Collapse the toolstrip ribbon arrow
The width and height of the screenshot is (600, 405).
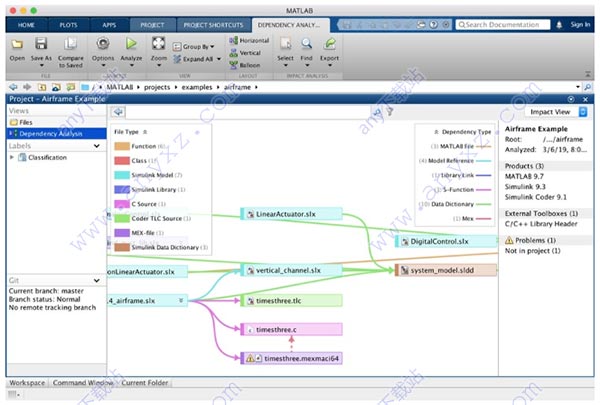tap(588, 74)
